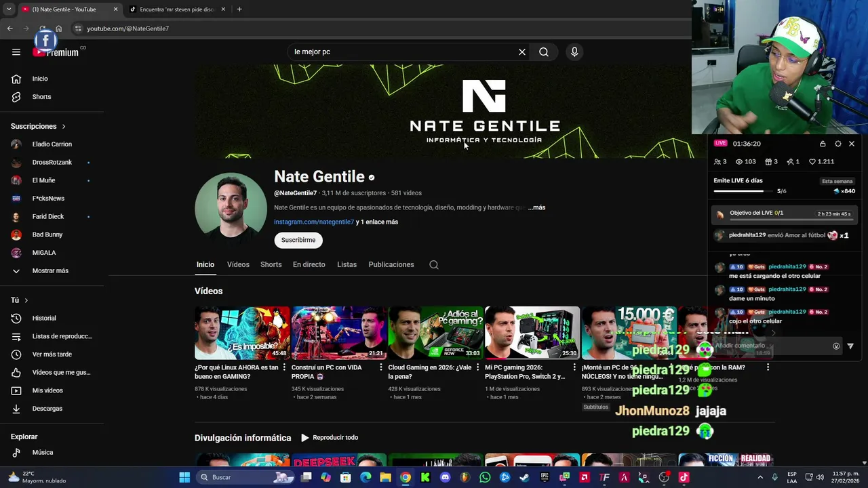The width and height of the screenshot is (868, 488).
Task: Expand the channel description with ...más
Action: 536,207
